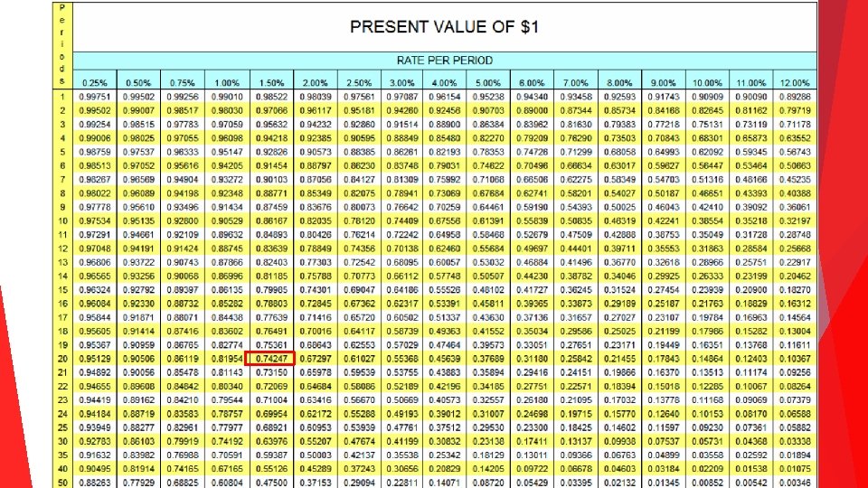This screenshot has height=488, width=868.
Task: Select 0.78849 in period 12 under 2.00%
Action: click(315, 249)
